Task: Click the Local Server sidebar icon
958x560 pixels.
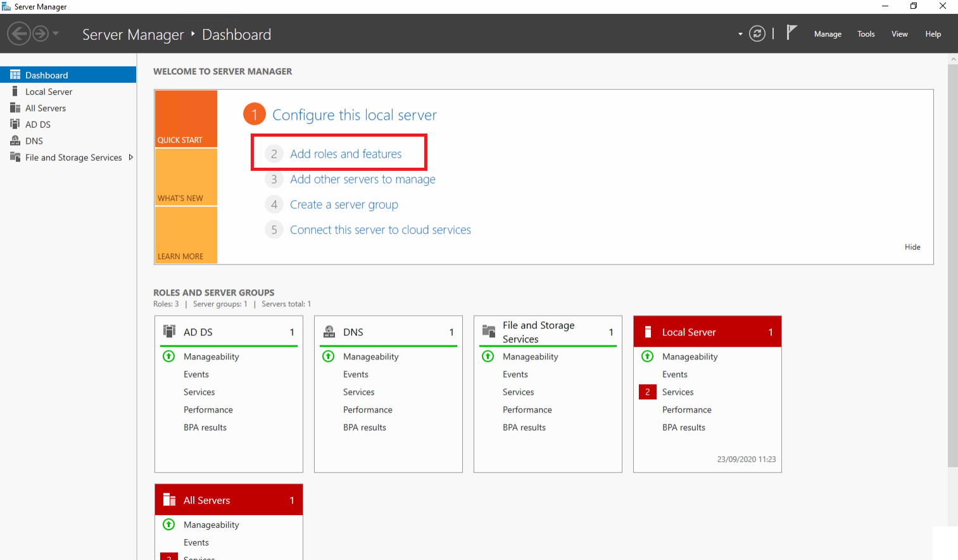Action: pyautogui.click(x=15, y=91)
